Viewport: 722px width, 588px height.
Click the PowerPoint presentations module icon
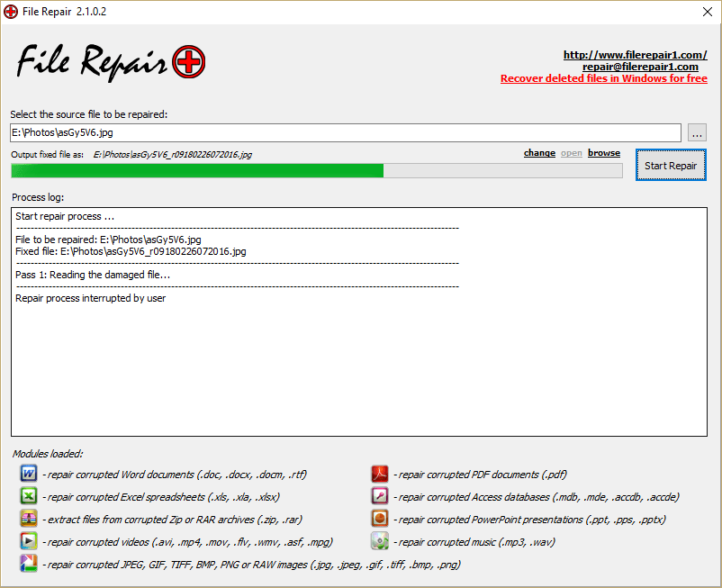(x=380, y=519)
